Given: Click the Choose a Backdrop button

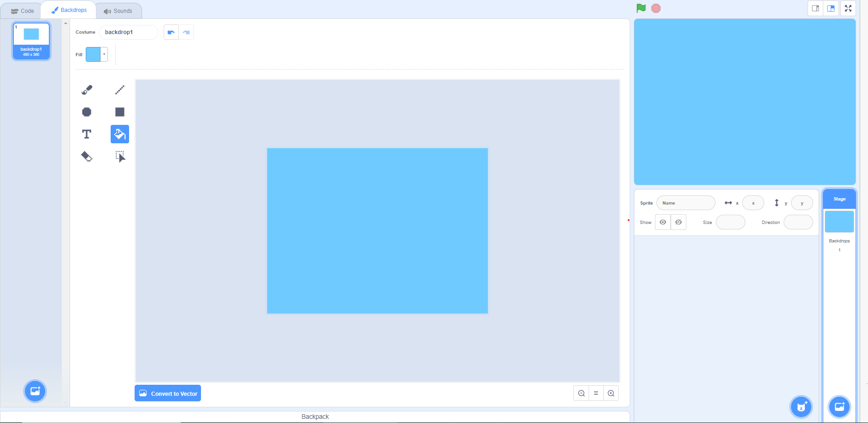Looking at the screenshot, I should [839, 407].
